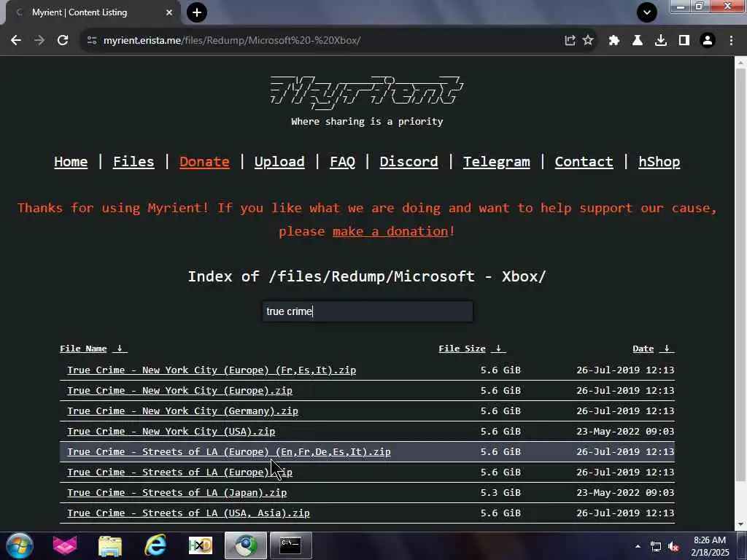The height and width of the screenshot is (560, 747).
Task: Click the muted volume tray icon
Action: (x=673, y=547)
